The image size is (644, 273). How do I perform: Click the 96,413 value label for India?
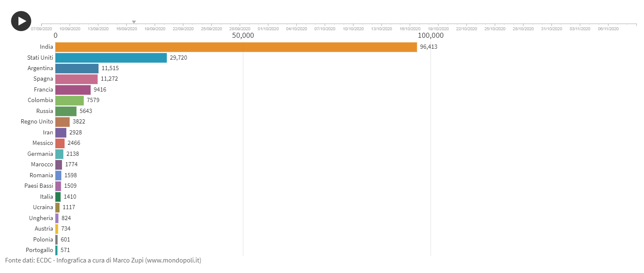click(x=428, y=47)
